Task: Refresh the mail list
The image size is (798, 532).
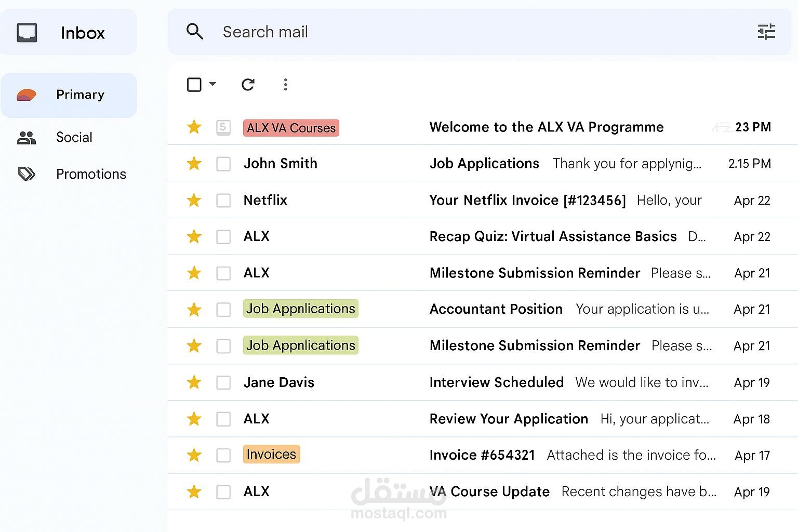Action: [248, 85]
